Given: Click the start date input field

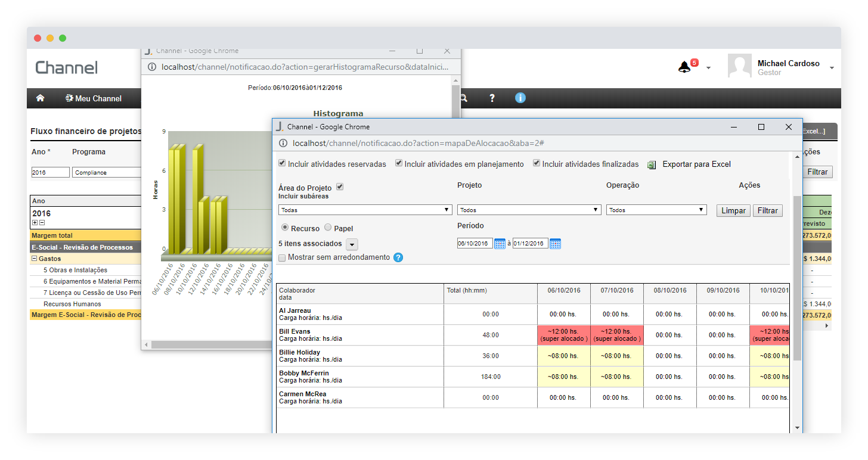Looking at the screenshot, I should (x=475, y=244).
